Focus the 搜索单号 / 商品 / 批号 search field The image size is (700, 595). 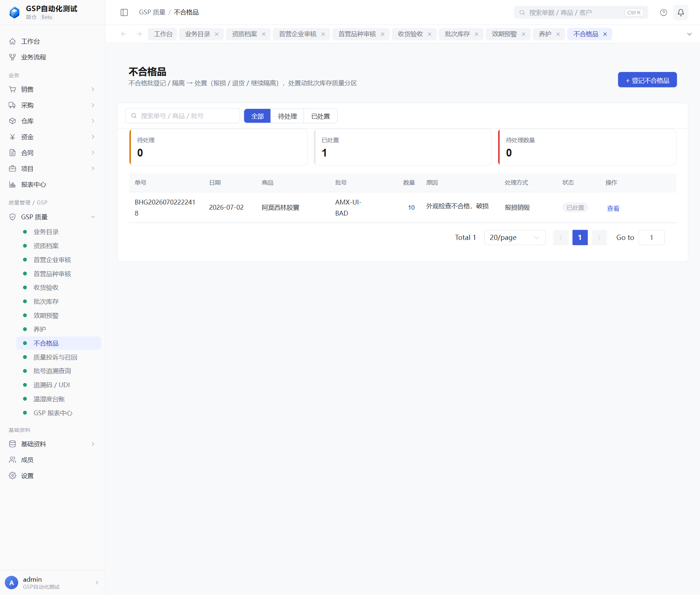tap(183, 116)
